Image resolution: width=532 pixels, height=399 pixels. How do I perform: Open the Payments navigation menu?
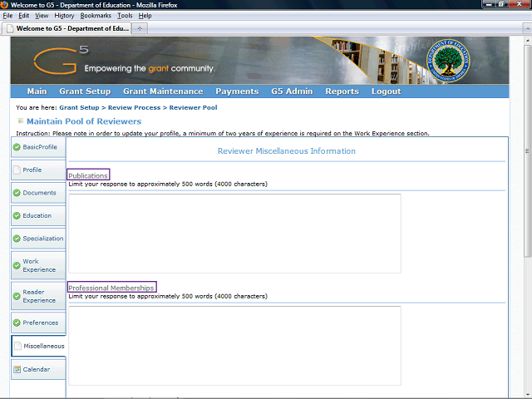click(x=237, y=91)
